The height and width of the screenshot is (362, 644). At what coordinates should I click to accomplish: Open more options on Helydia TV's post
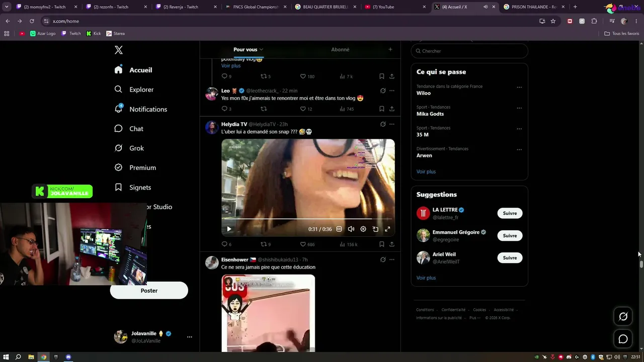tap(392, 124)
